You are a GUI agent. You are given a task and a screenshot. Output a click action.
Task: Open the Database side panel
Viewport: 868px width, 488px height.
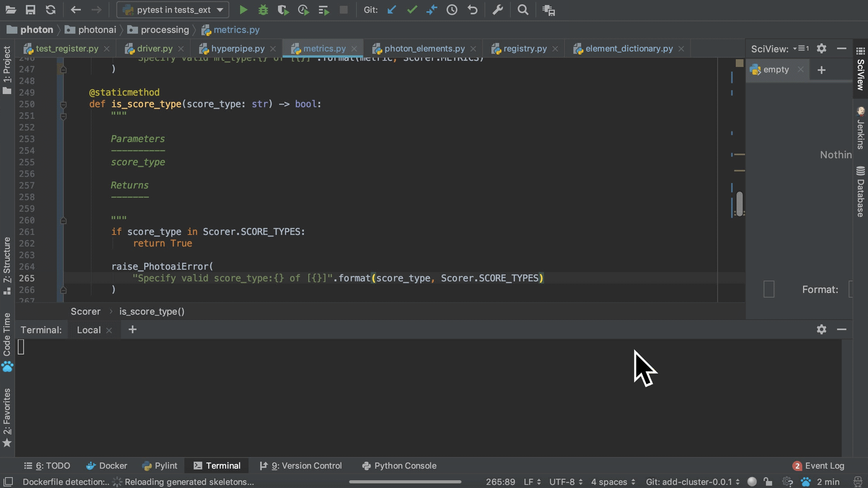[861, 192]
